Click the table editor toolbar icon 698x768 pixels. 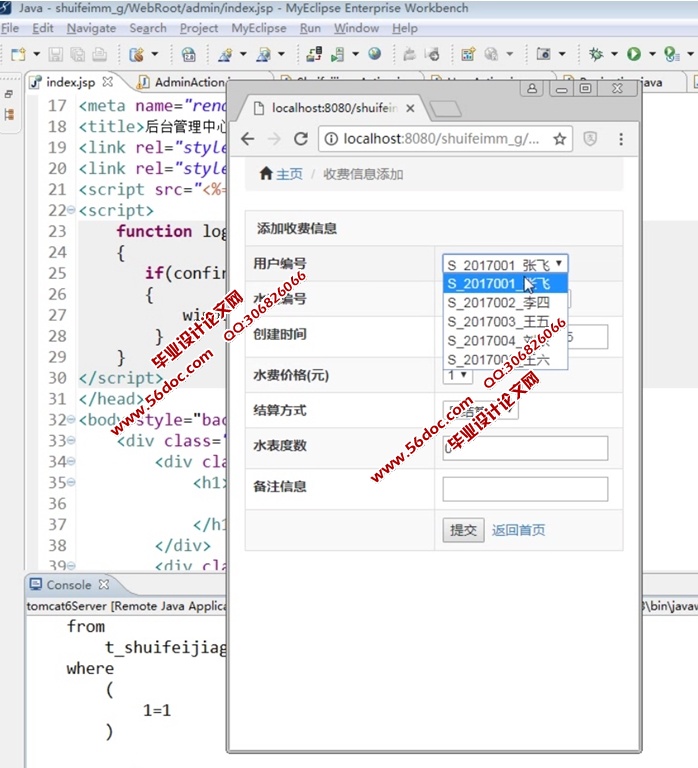468,54
